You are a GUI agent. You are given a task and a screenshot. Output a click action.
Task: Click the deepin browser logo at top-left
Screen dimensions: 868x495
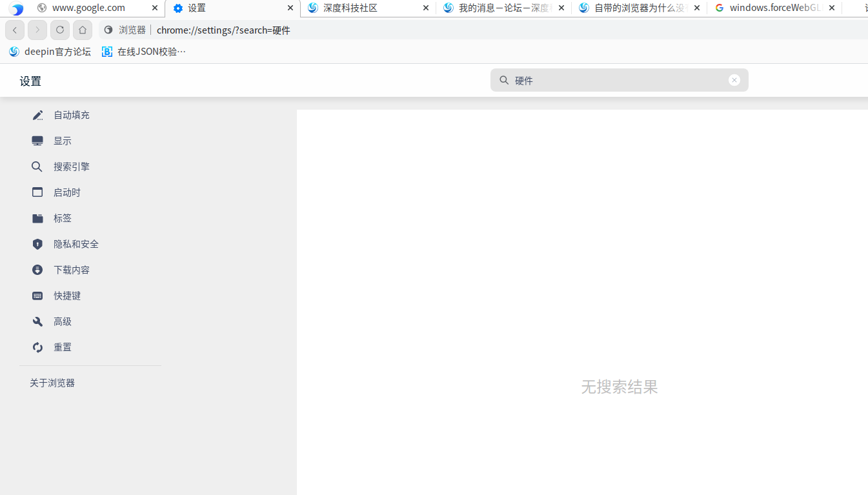(x=16, y=9)
